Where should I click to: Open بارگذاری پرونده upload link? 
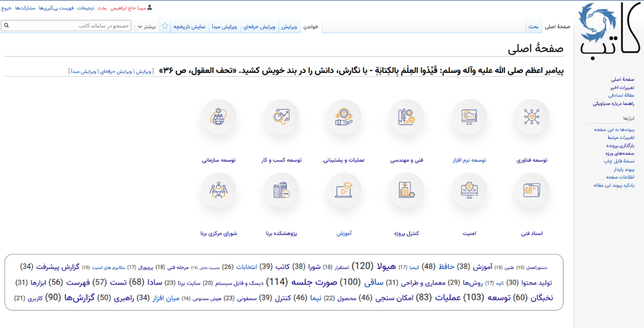pos(620,145)
